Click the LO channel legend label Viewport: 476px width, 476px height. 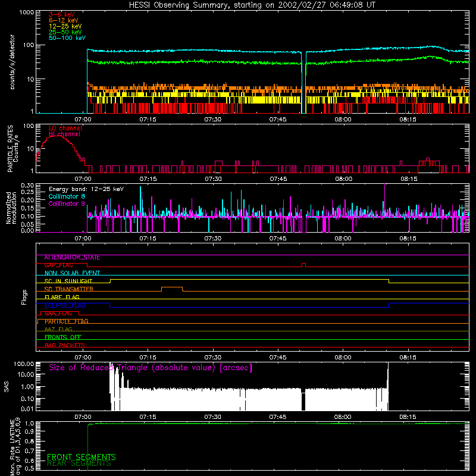click(65, 128)
